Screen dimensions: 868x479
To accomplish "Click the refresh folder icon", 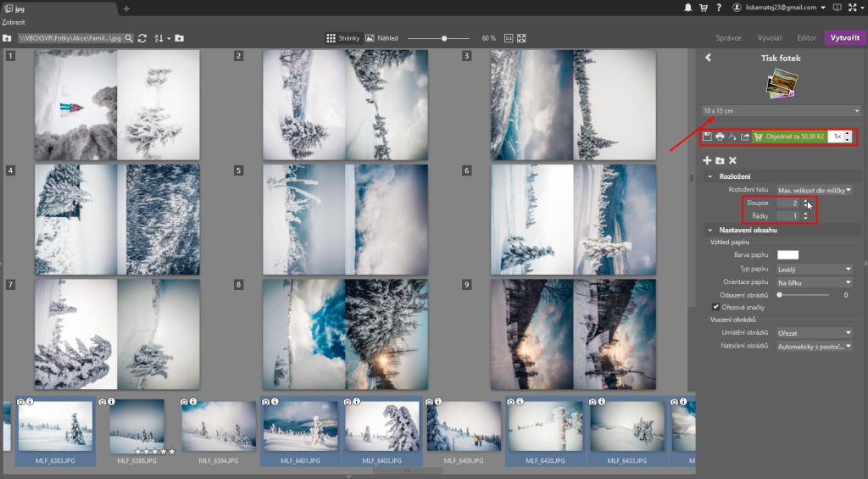I will 142,38.
